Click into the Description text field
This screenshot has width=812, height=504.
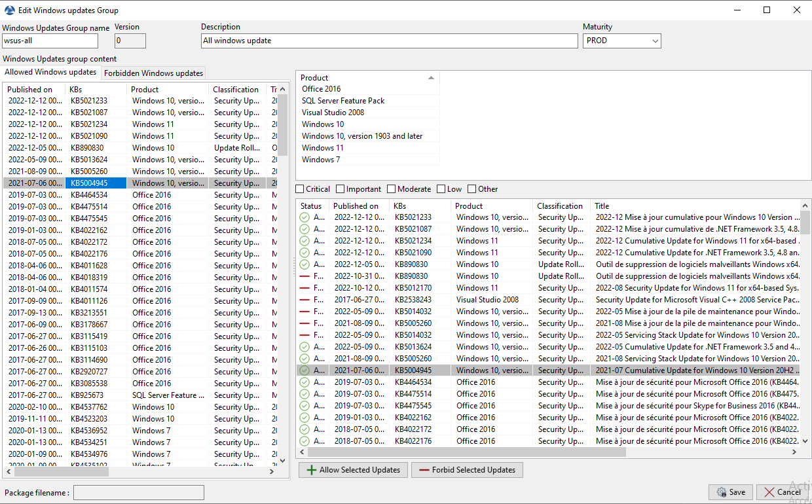(389, 41)
